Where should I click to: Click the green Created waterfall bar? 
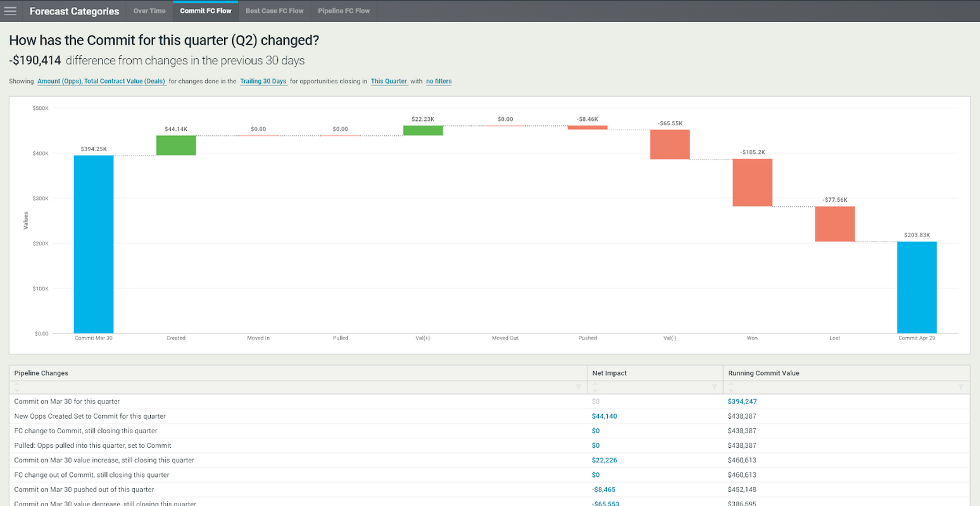176,145
